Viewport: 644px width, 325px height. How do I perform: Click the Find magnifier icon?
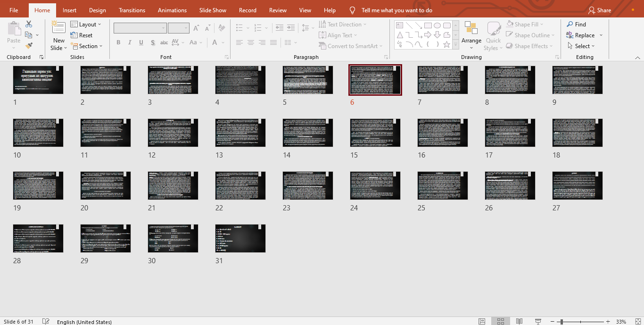pos(570,25)
